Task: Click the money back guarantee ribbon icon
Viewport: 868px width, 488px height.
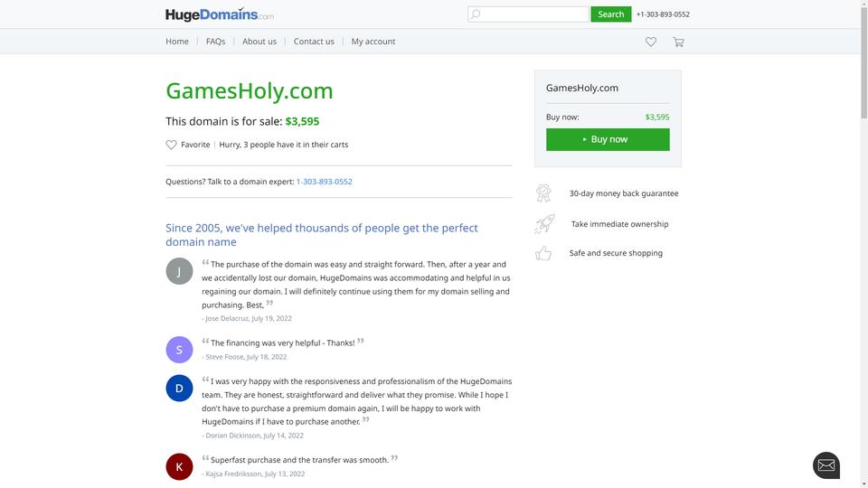Action: click(543, 193)
